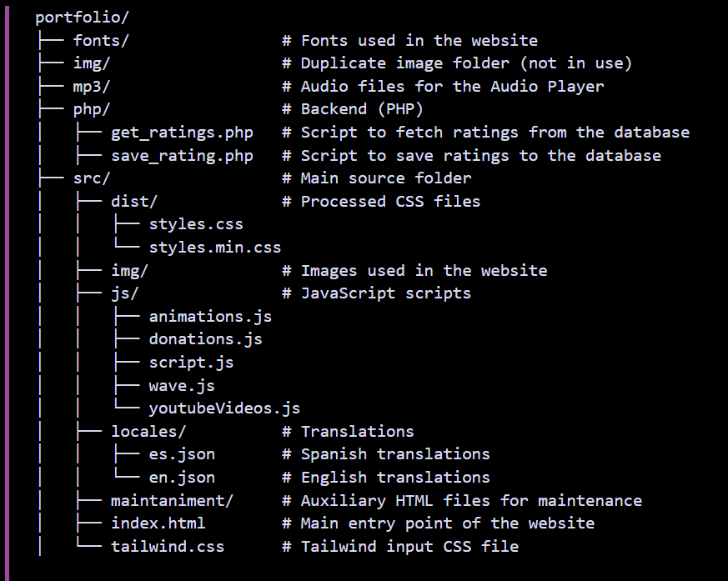Select es.json Spanish translations file
Image resolution: width=728 pixels, height=581 pixels.
182,454
